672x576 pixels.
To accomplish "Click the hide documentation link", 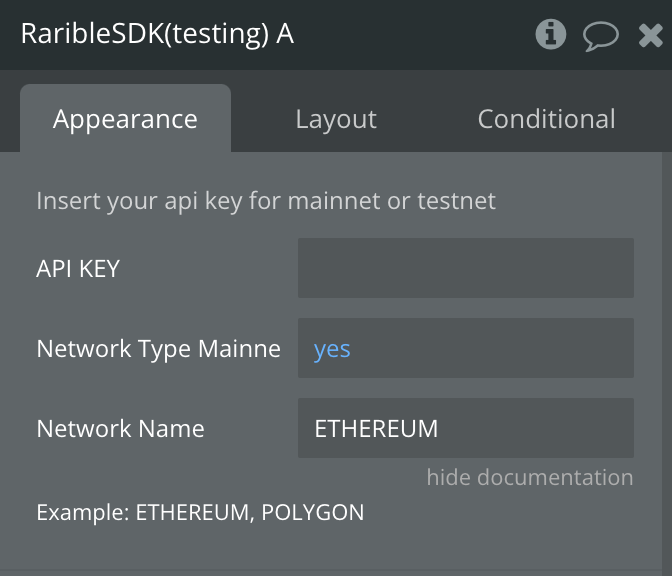I will [530, 477].
